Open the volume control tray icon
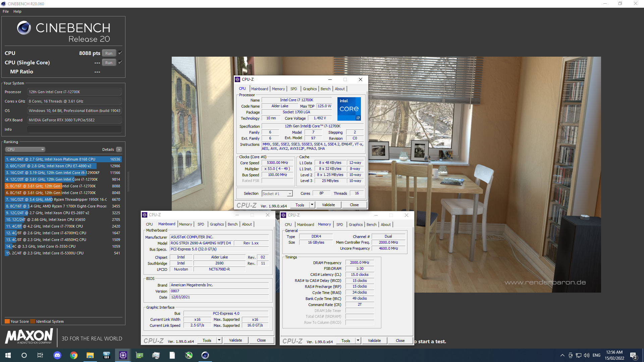This screenshot has width=644, height=362. pyautogui.click(x=587, y=355)
